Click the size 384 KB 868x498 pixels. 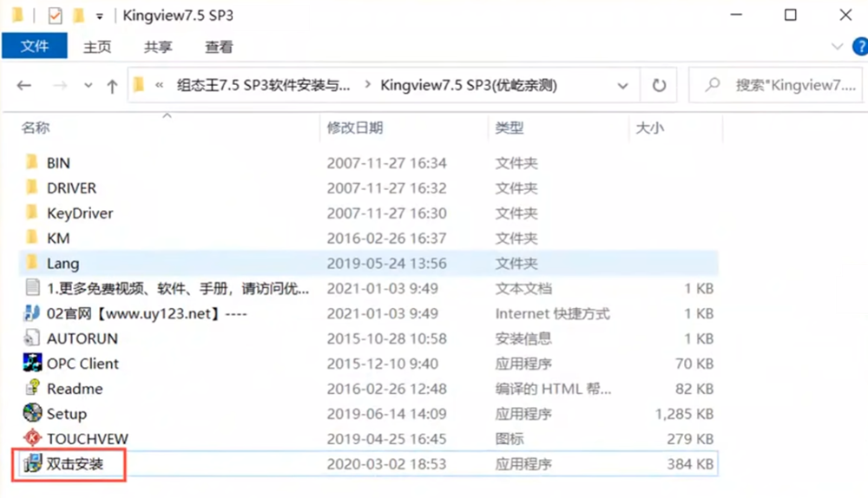click(x=690, y=463)
